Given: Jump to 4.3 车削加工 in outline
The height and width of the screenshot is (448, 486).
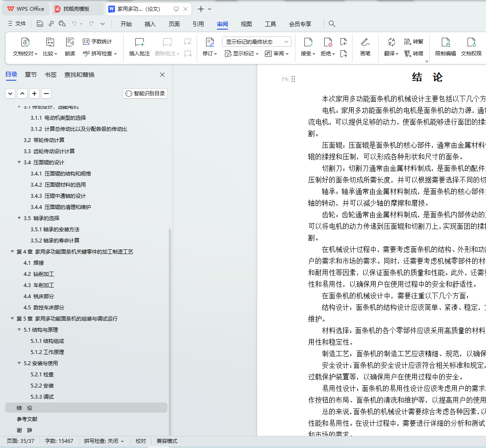Looking at the screenshot, I should tap(39, 285).
